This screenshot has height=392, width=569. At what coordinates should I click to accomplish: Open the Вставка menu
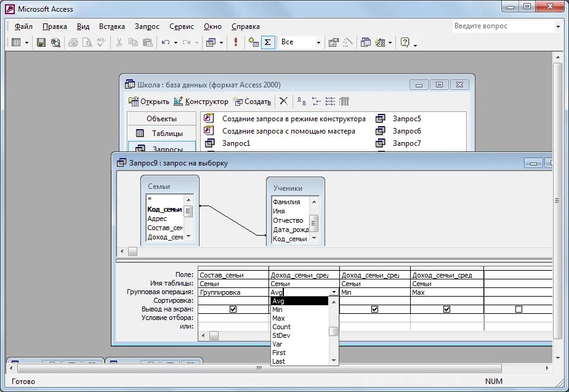click(112, 26)
